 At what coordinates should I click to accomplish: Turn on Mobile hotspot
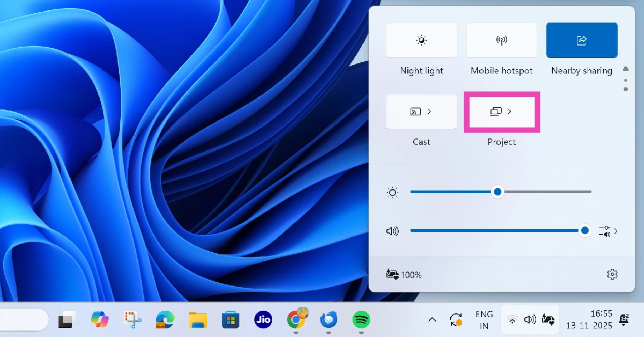[x=501, y=40]
